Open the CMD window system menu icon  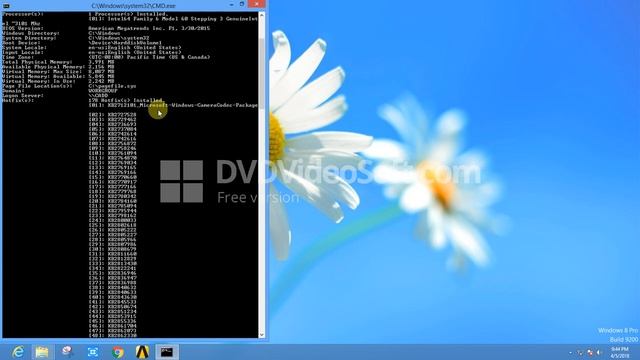(6, 6)
